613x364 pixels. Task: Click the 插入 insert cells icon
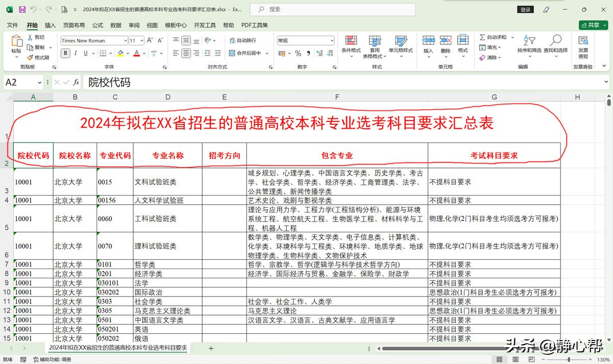pyautogui.click(x=428, y=40)
